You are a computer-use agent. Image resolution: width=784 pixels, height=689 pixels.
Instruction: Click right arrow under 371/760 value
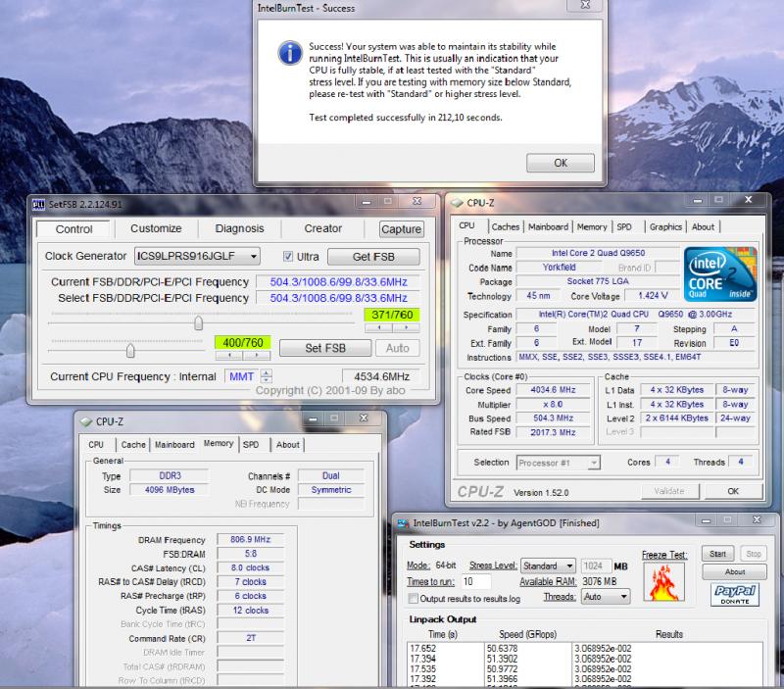click(406, 327)
